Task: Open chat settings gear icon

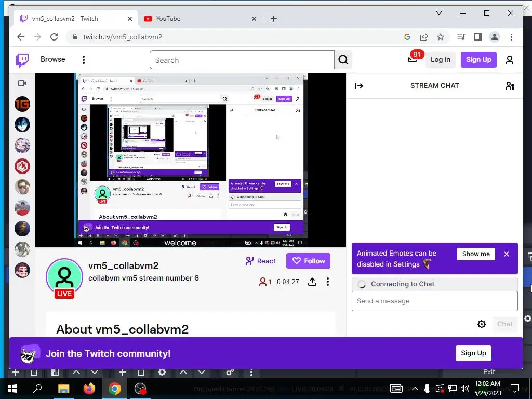Action: [481, 324]
